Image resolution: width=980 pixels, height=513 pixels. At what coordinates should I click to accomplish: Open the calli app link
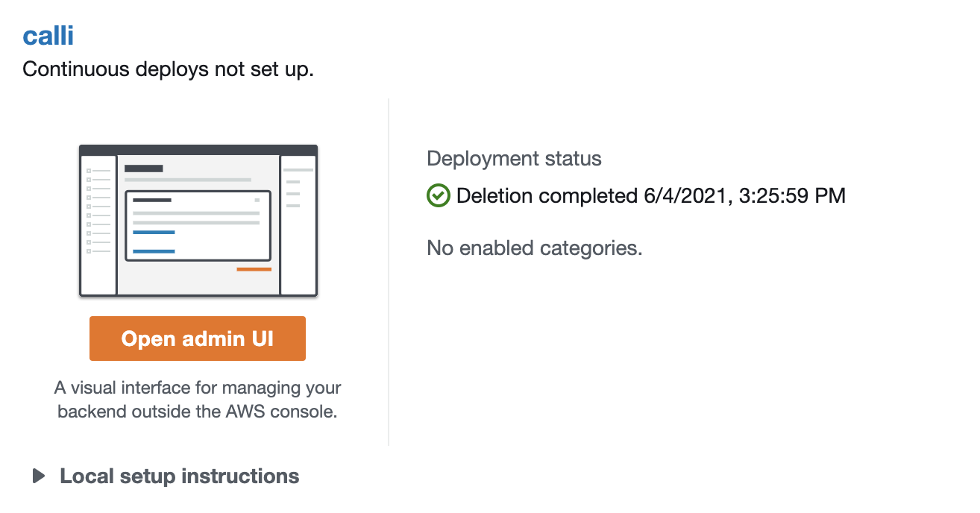pos(48,34)
